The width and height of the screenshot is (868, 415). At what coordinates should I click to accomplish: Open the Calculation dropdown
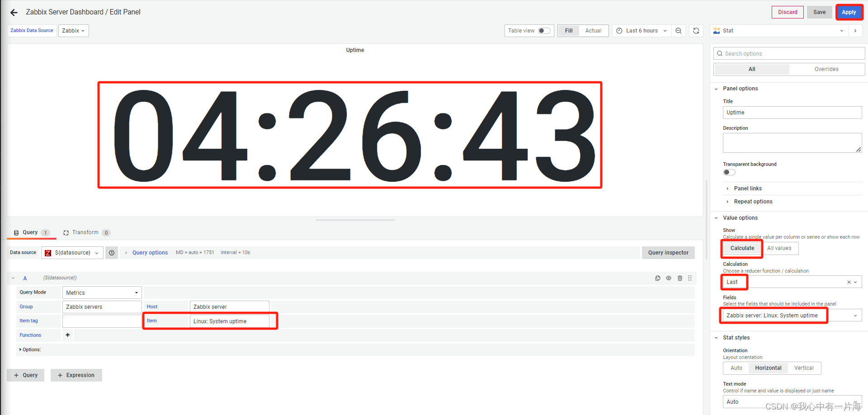pyautogui.click(x=792, y=282)
